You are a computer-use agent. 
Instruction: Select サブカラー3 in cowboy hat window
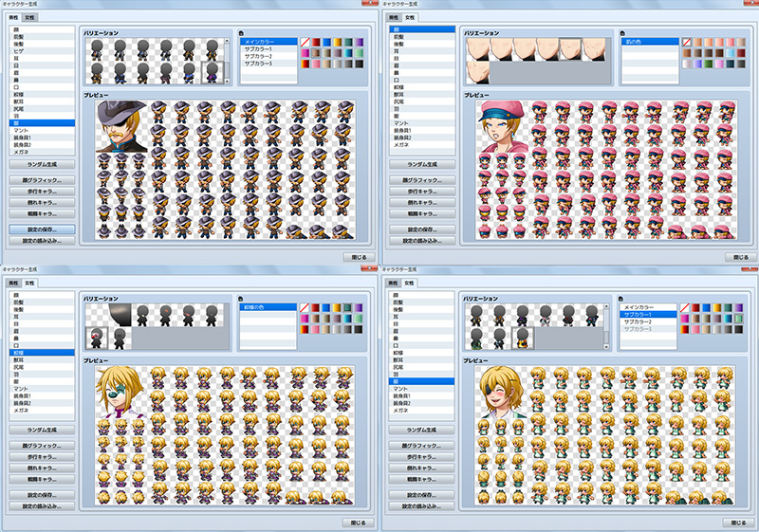point(268,64)
